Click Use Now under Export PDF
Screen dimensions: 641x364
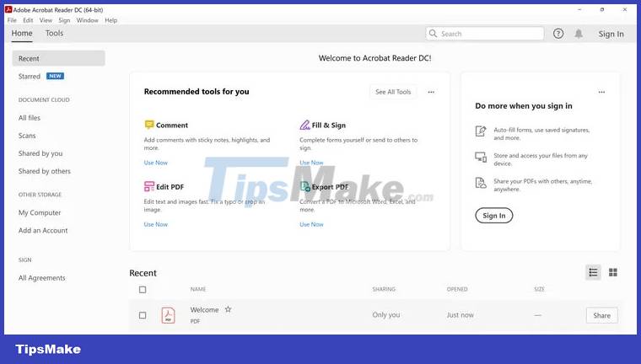311,224
